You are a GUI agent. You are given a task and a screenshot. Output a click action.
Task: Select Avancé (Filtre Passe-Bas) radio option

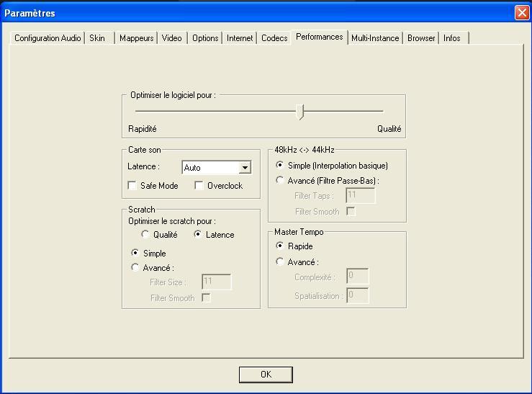[x=280, y=181]
